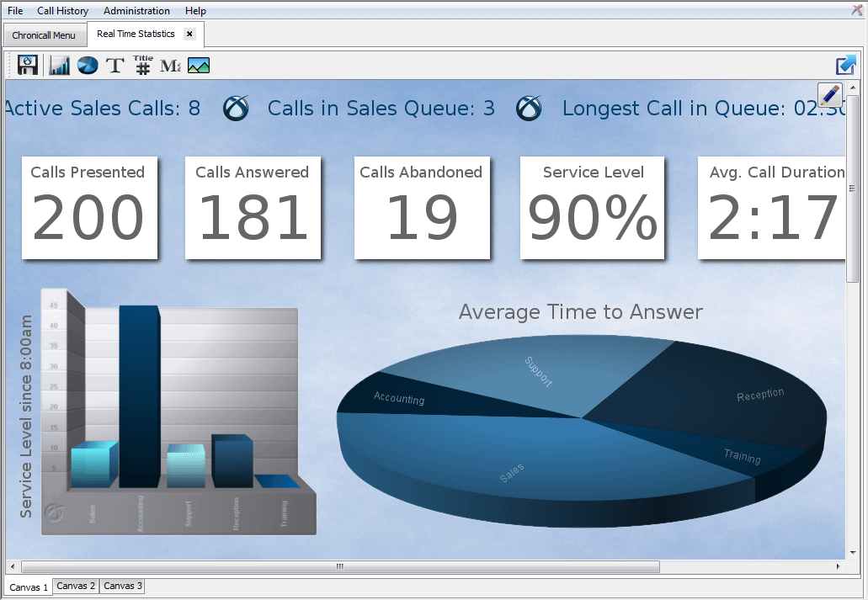The height and width of the screenshot is (600, 868).
Task: Add a Title value widget
Action: click(143, 65)
